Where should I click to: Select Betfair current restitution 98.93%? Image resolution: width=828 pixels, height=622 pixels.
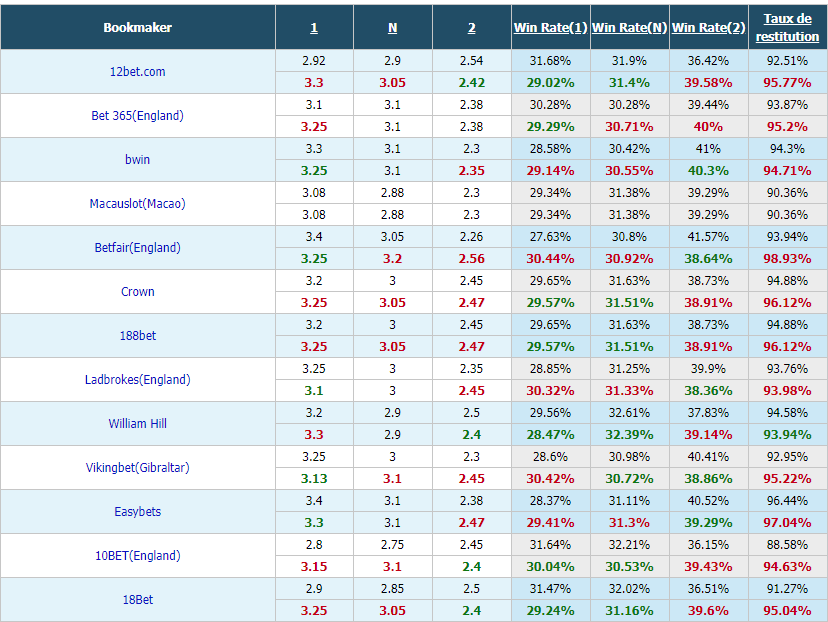[787, 259]
